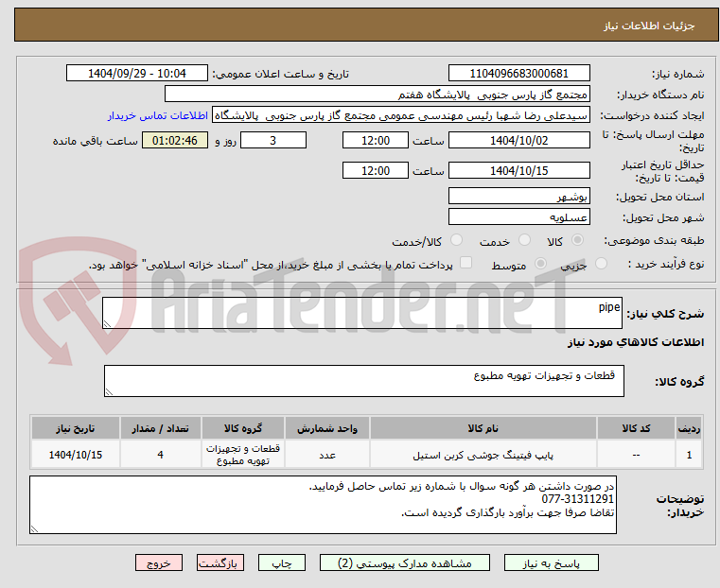Click item name 'پایپ فیتینگ جوشی کربن استیل'
The width and height of the screenshot is (720, 588).
[x=483, y=455]
